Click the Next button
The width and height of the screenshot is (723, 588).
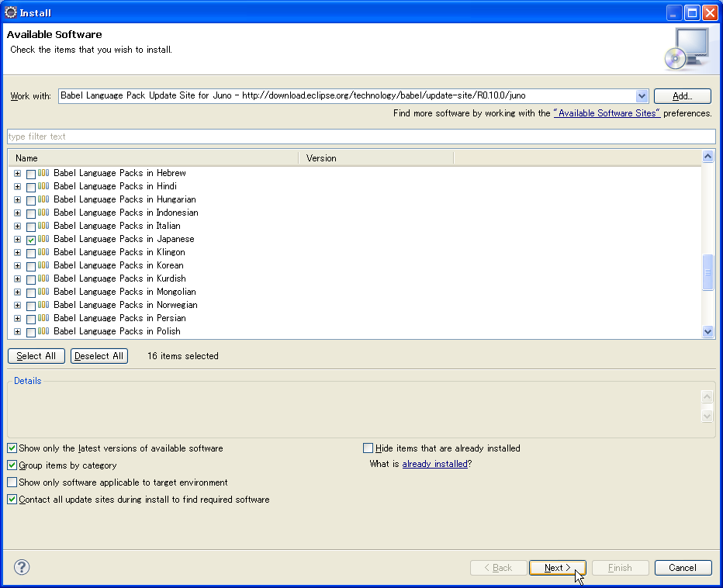tap(558, 568)
